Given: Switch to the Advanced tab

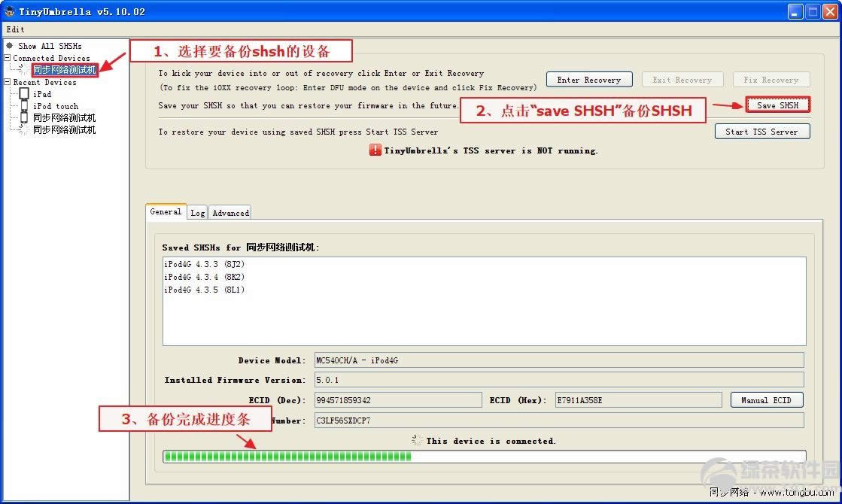Looking at the screenshot, I should [230, 213].
